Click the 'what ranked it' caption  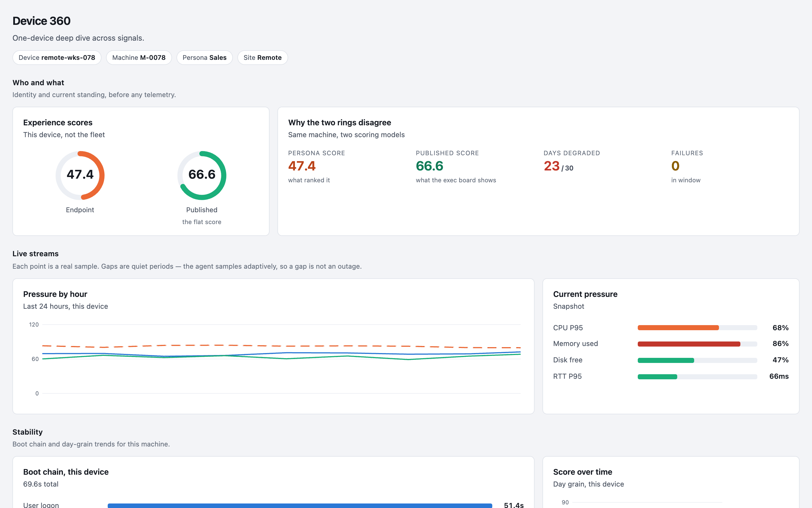(x=309, y=180)
